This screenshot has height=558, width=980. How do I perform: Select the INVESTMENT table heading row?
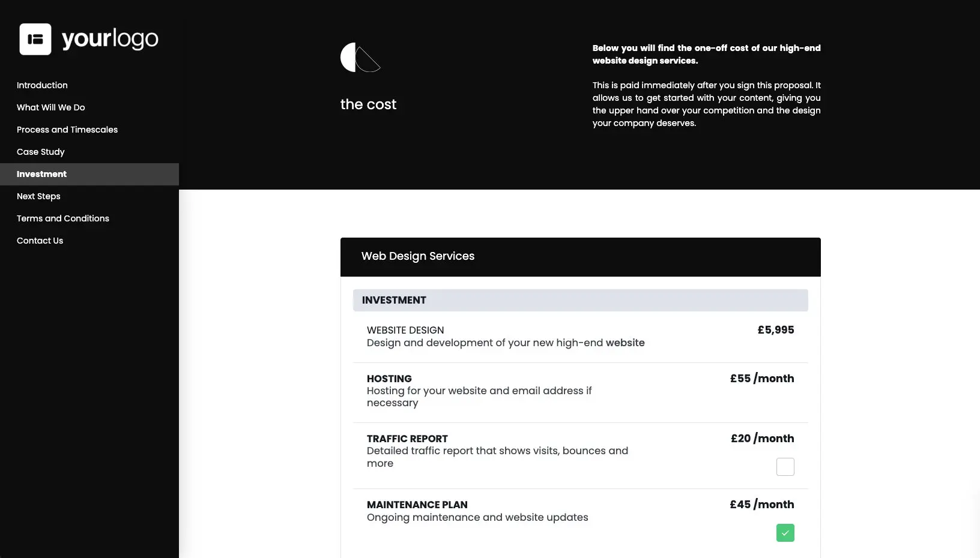(x=580, y=300)
